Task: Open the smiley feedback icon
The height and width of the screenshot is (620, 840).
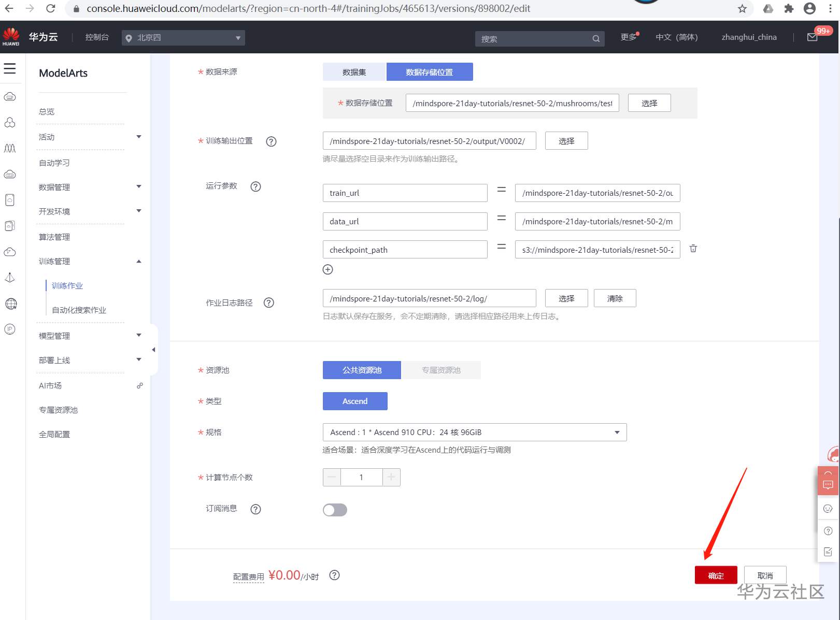Action: coord(828,509)
